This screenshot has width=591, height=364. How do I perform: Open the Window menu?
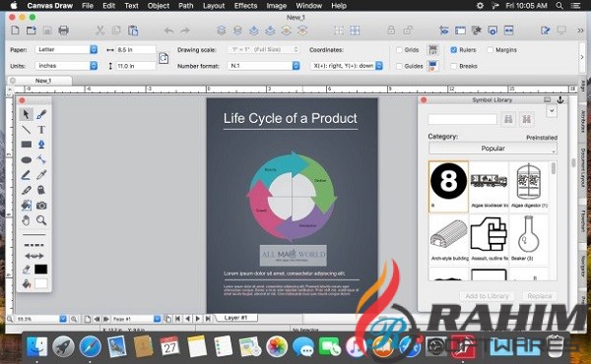coord(308,6)
